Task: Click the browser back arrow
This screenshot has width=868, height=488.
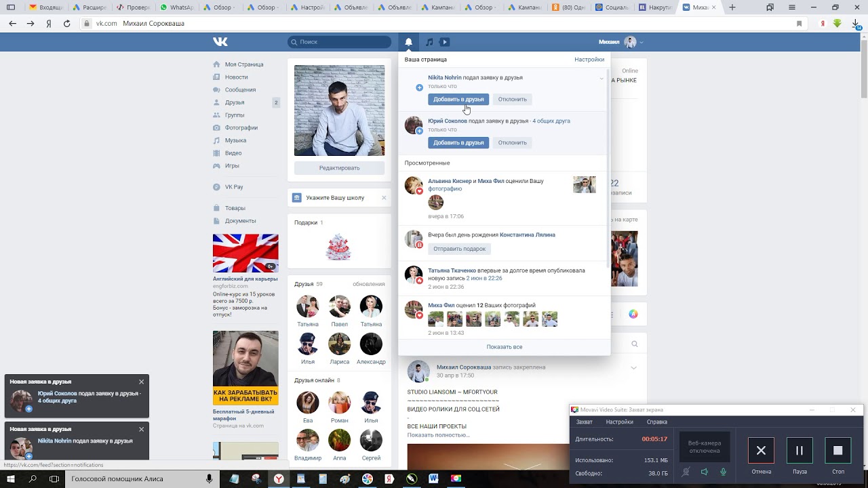Action: pyautogui.click(x=12, y=23)
